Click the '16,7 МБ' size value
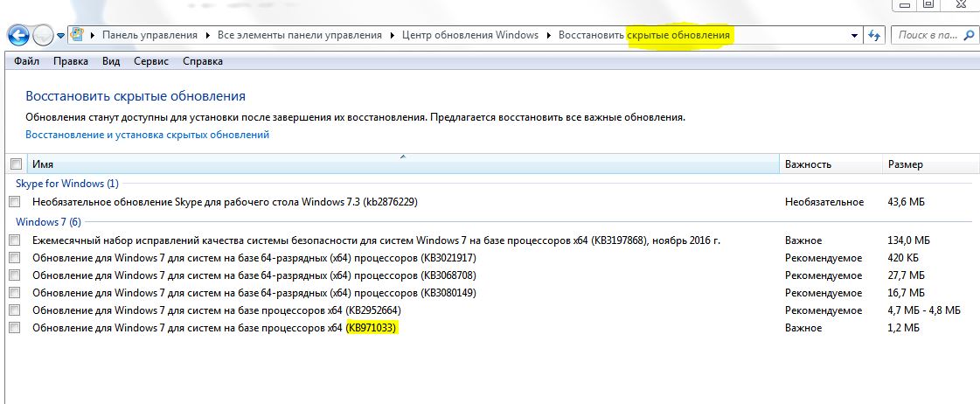This screenshot has width=980, height=404. (907, 293)
